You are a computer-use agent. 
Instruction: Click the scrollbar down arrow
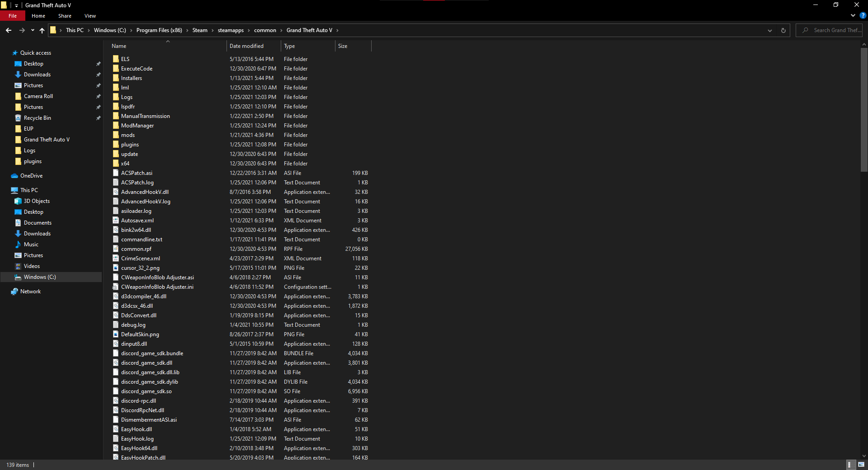click(864, 456)
